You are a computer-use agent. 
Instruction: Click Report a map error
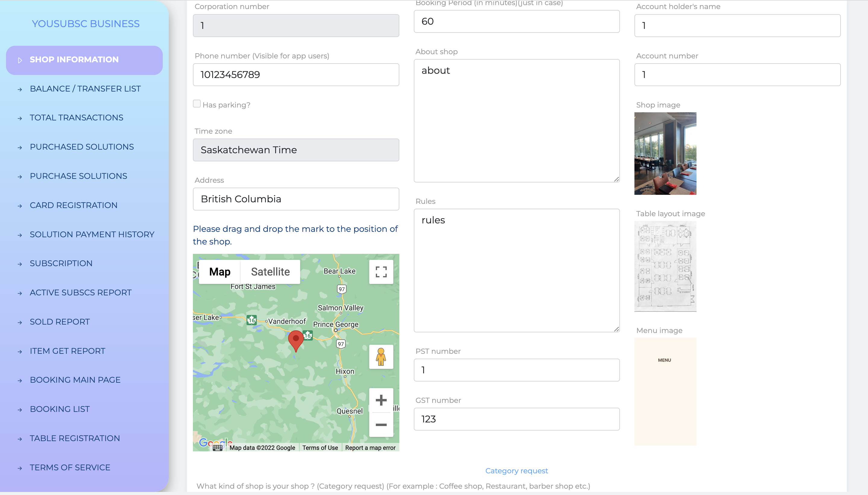pos(370,448)
